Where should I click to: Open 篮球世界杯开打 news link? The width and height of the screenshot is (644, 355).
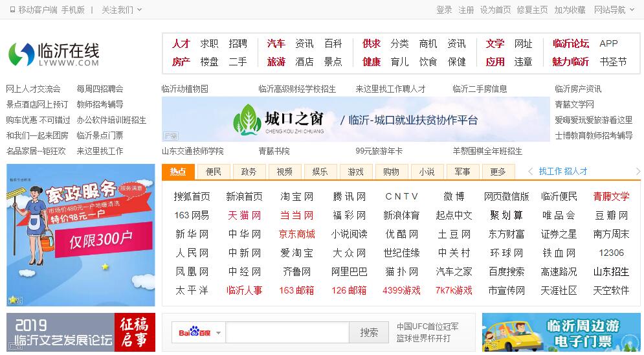tap(423, 338)
